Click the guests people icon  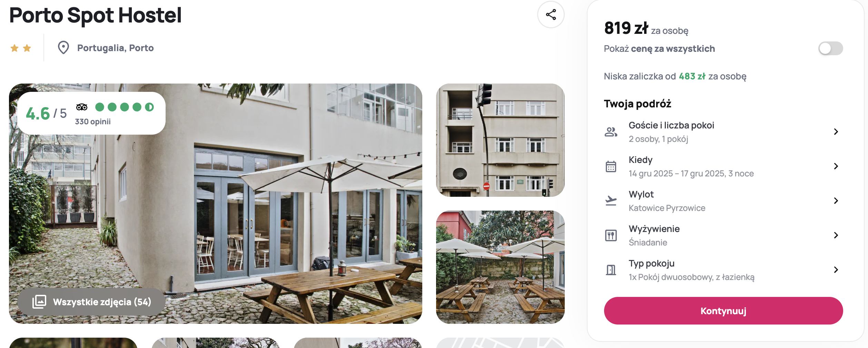[611, 132]
